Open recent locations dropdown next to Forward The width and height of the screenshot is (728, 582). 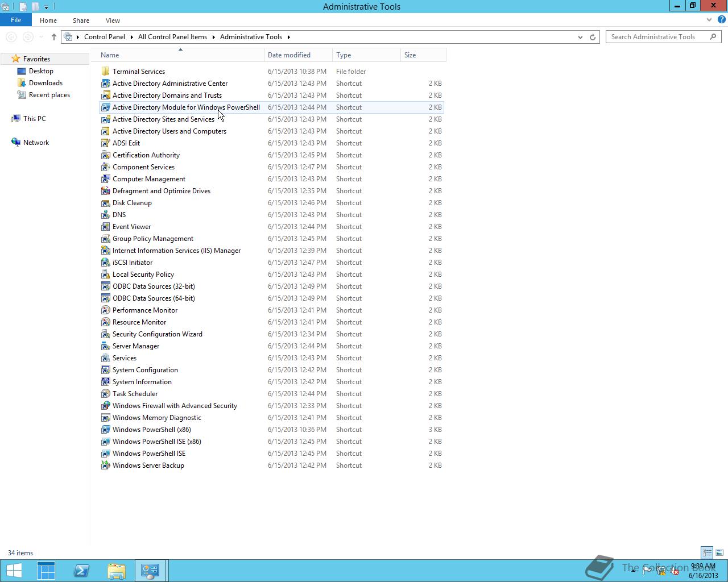pos(41,37)
